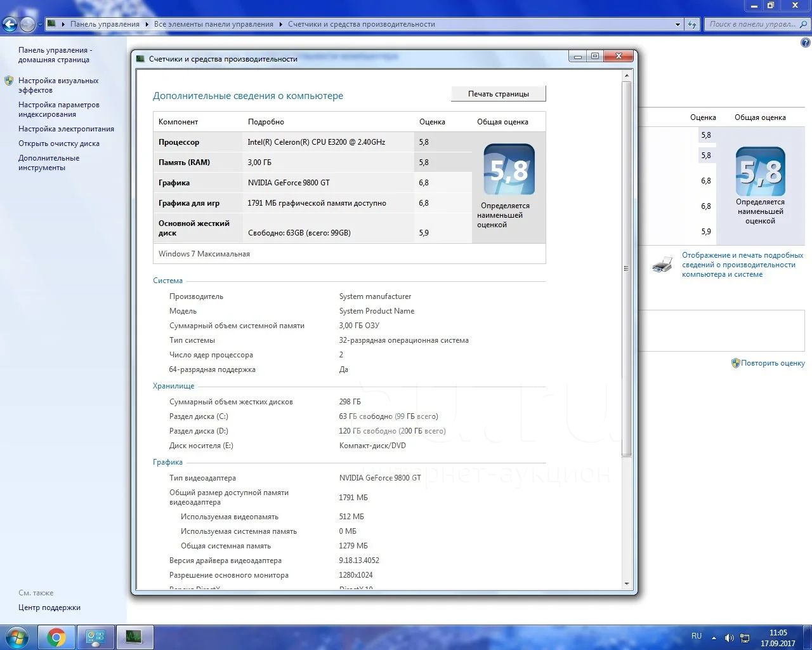Open 'Открыть очистку диска' link

59,143
